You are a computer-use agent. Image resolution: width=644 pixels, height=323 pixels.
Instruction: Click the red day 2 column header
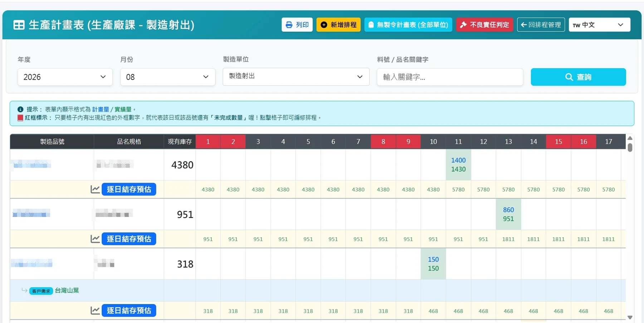[x=233, y=141]
